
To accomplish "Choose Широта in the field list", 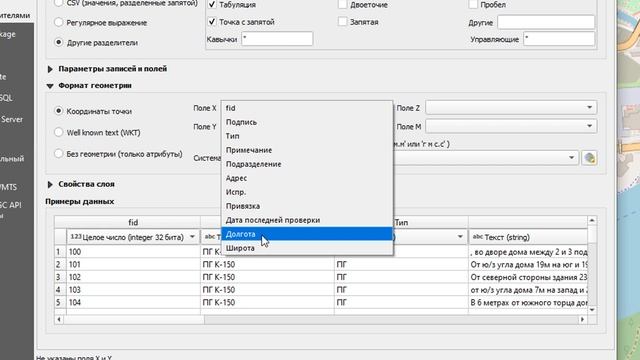I will coord(307,248).
